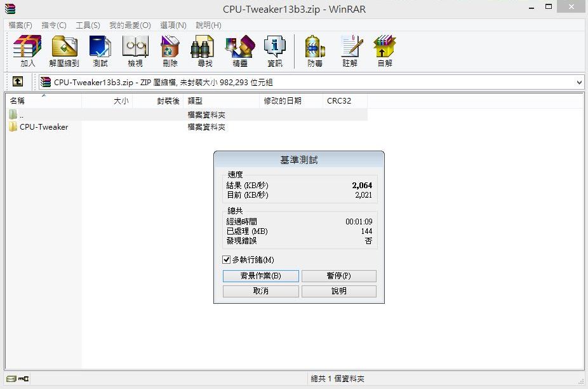Click the 背景作業(B) button
588x389 pixels.
tap(260, 276)
